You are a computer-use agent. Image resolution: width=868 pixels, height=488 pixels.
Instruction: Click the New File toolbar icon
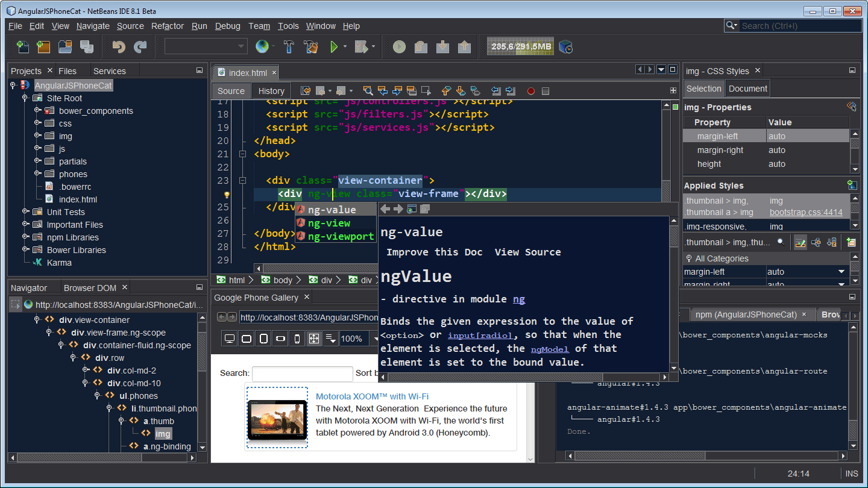pos(22,46)
